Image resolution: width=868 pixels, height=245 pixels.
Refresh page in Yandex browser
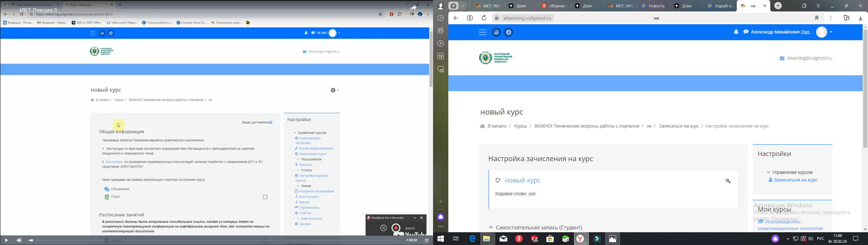click(x=484, y=18)
